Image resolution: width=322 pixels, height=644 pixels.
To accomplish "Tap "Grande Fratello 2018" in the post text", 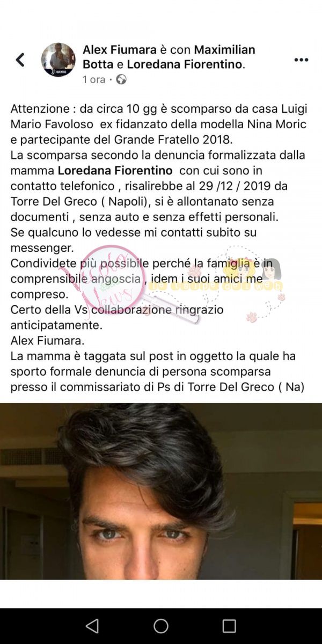I will point(178,140).
